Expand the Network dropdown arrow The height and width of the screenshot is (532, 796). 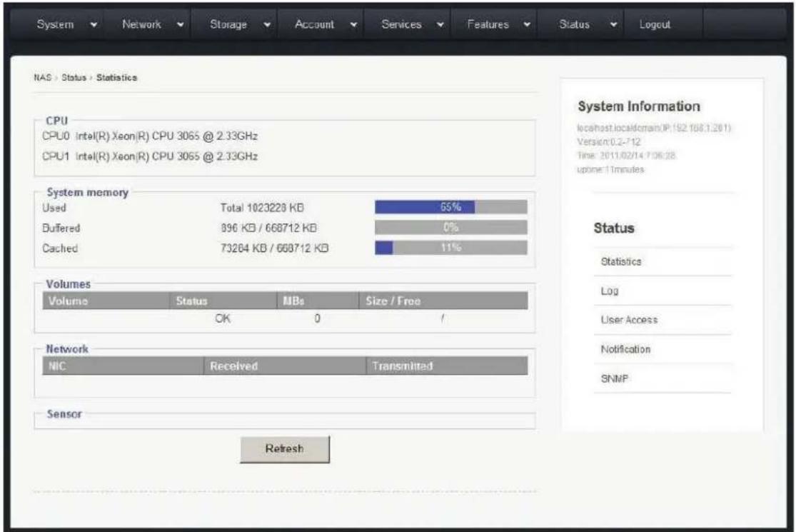tap(180, 24)
